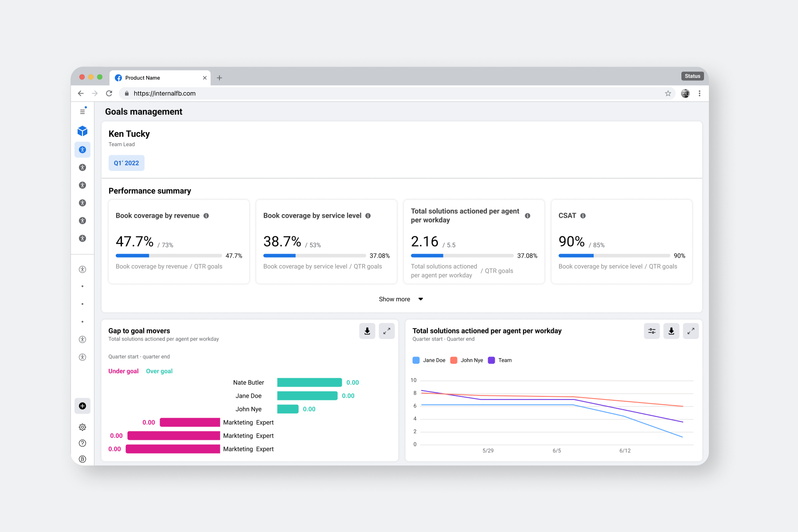Open filter settings for Total solutions chart
Image resolution: width=798 pixels, height=532 pixels.
652,331
